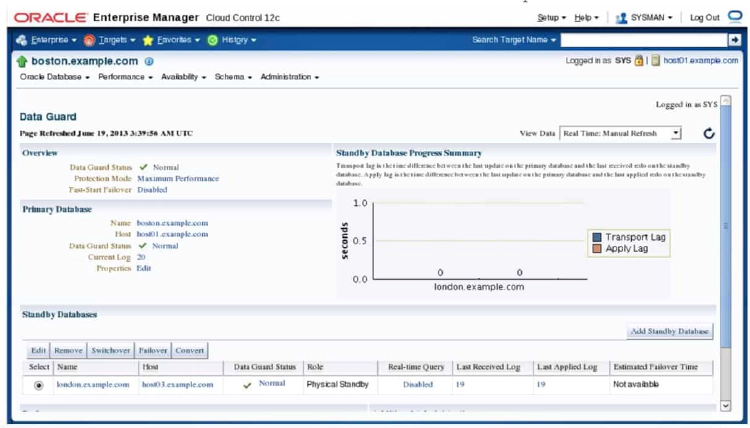The width and height of the screenshot is (750, 428).
Task: Click the Properties Edit link
Action: coord(143,268)
